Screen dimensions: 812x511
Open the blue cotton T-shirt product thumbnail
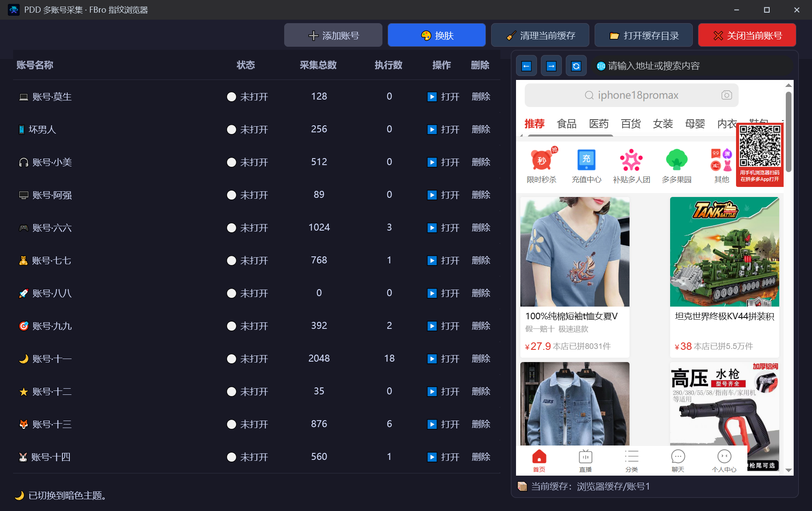(x=575, y=252)
